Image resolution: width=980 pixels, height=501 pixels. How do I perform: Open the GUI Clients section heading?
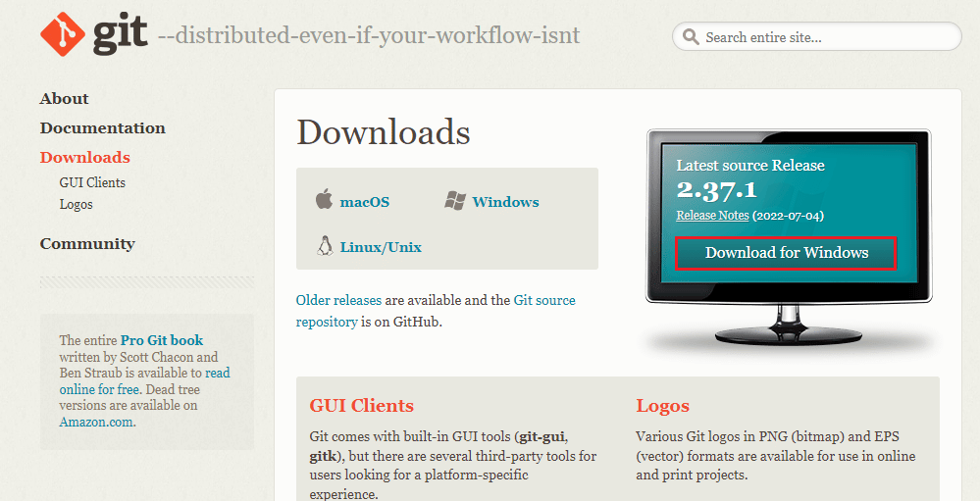tap(361, 406)
